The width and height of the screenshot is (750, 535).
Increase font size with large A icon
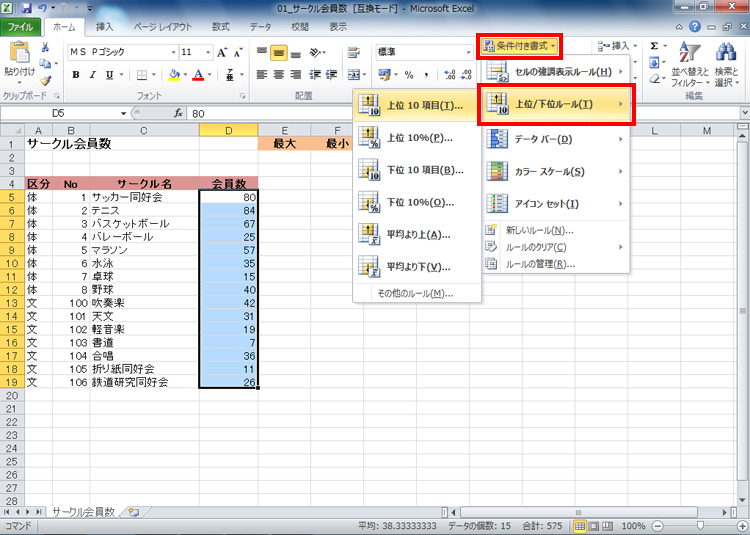(221, 52)
